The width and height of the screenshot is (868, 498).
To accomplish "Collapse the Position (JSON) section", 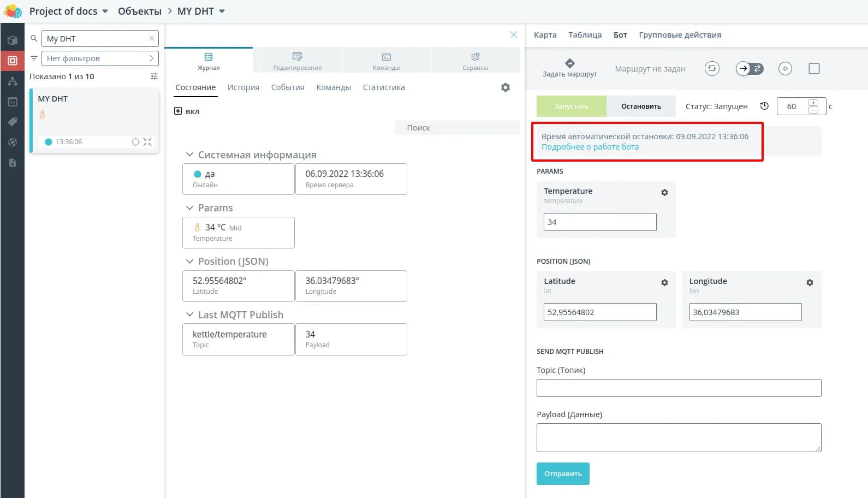I will click(189, 262).
